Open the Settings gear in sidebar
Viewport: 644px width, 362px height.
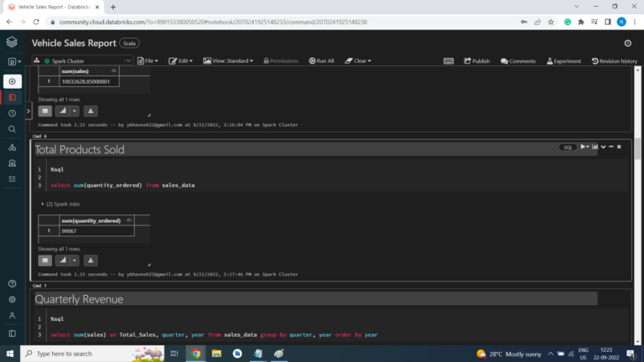point(12,299)
